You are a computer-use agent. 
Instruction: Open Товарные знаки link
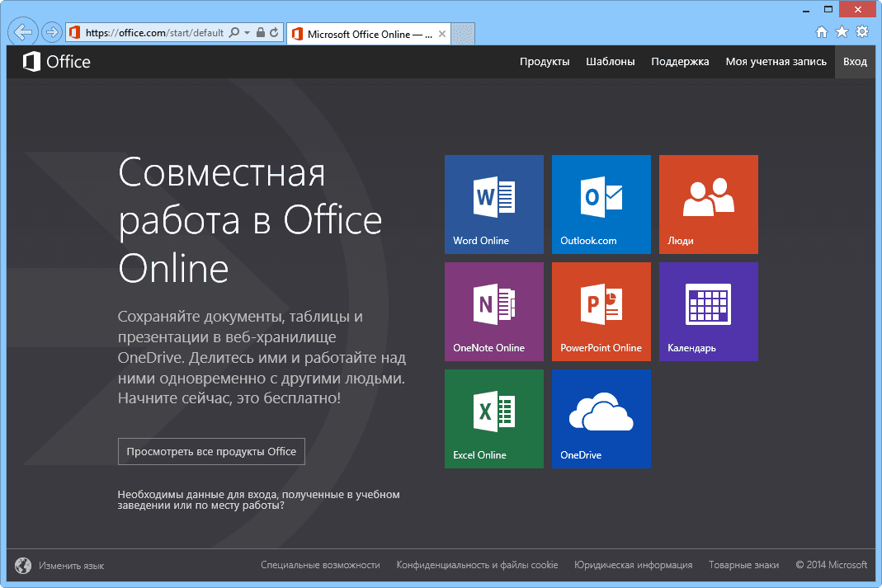743,565
